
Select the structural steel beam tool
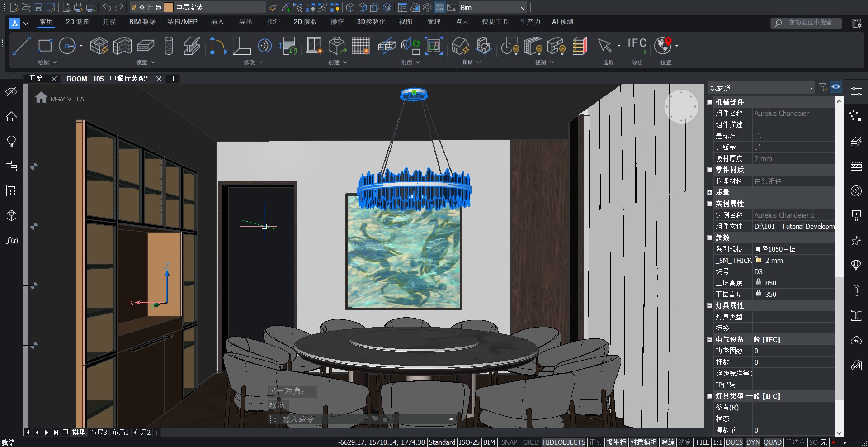(192, 46)
